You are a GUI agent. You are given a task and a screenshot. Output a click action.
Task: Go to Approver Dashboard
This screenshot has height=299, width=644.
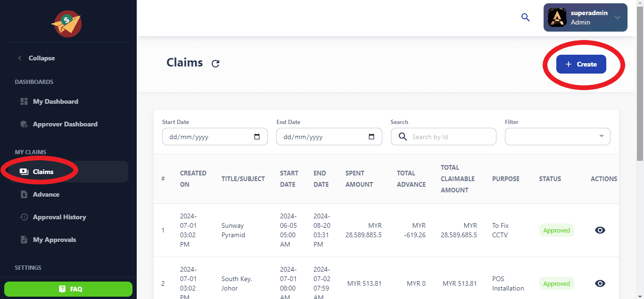point(65,124)
